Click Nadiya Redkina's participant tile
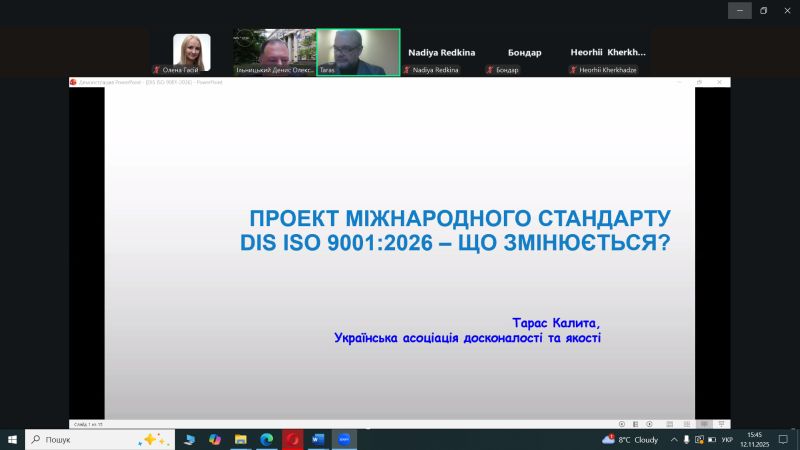 coord(442,52)
